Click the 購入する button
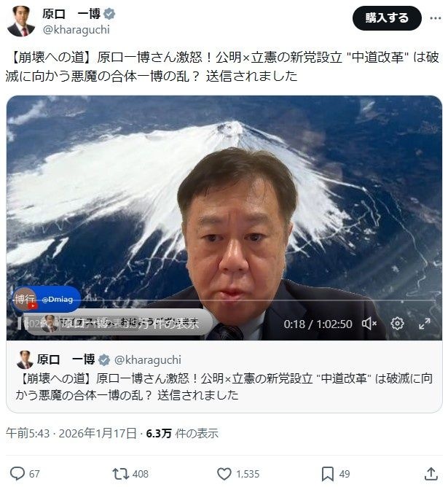 pyautogui.click(x=387, y=18)
